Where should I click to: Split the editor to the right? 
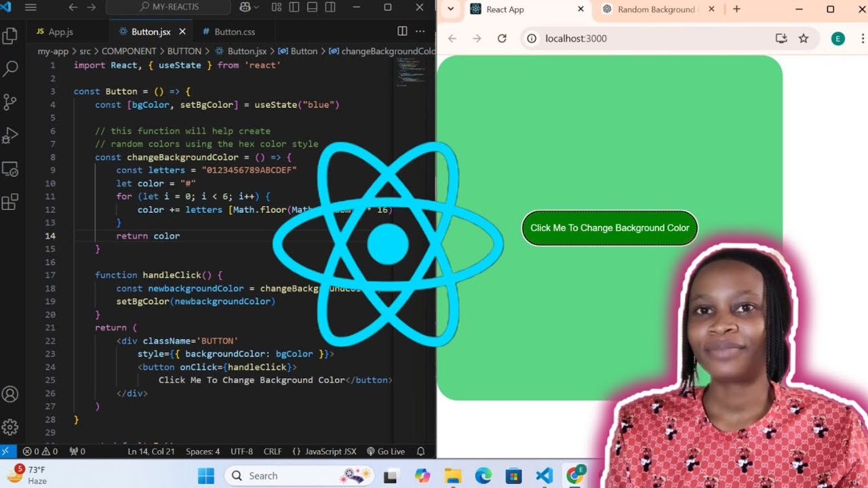click(x=402, y=31)
